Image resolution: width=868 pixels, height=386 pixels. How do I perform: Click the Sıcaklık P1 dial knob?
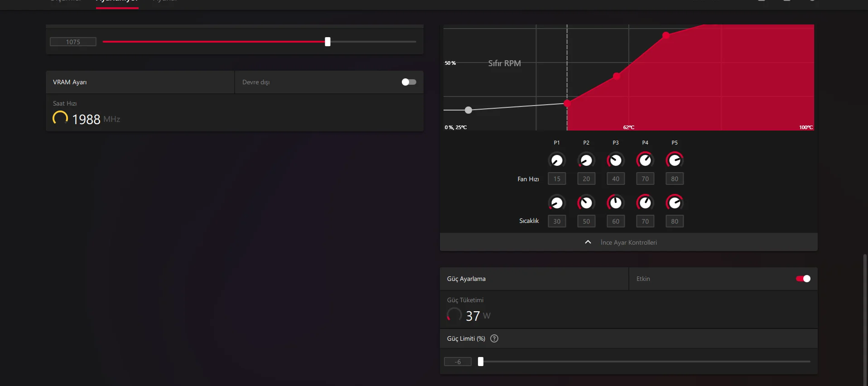[557, 203]
